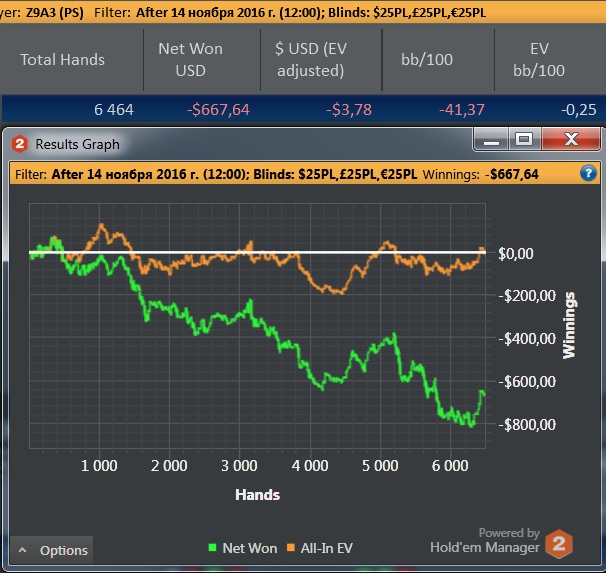Click the 3 000 hands axis label
Screen dimensions: 606x574
pyautogui.click(x=239, y=465)
